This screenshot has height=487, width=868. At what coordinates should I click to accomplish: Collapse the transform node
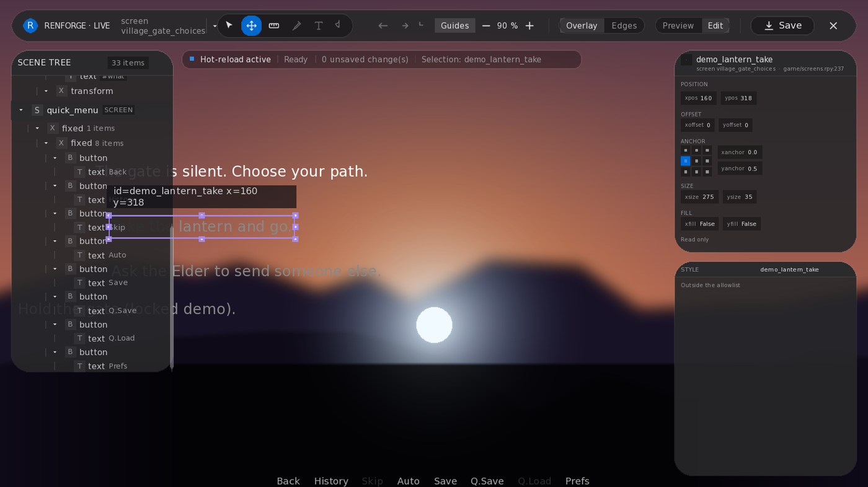click(46, 91)
